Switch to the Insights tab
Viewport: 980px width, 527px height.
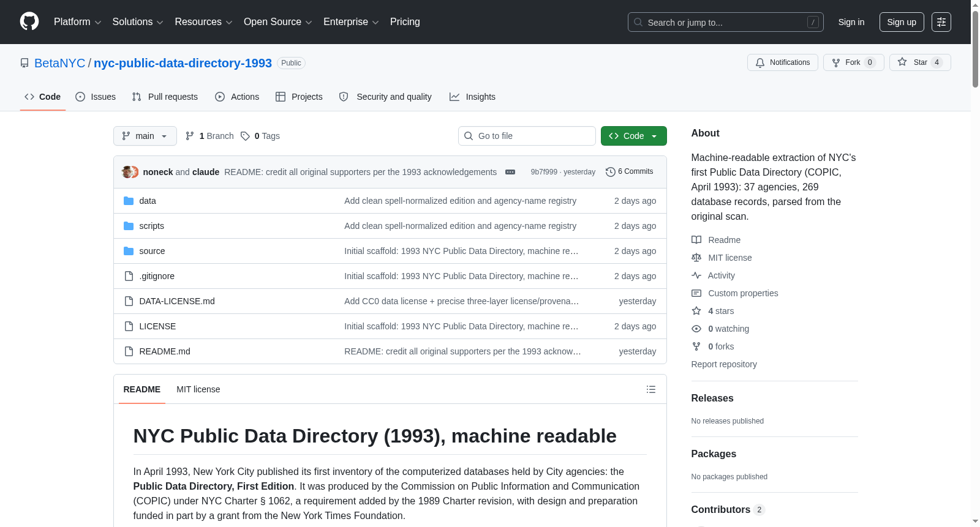pos(472,97)
